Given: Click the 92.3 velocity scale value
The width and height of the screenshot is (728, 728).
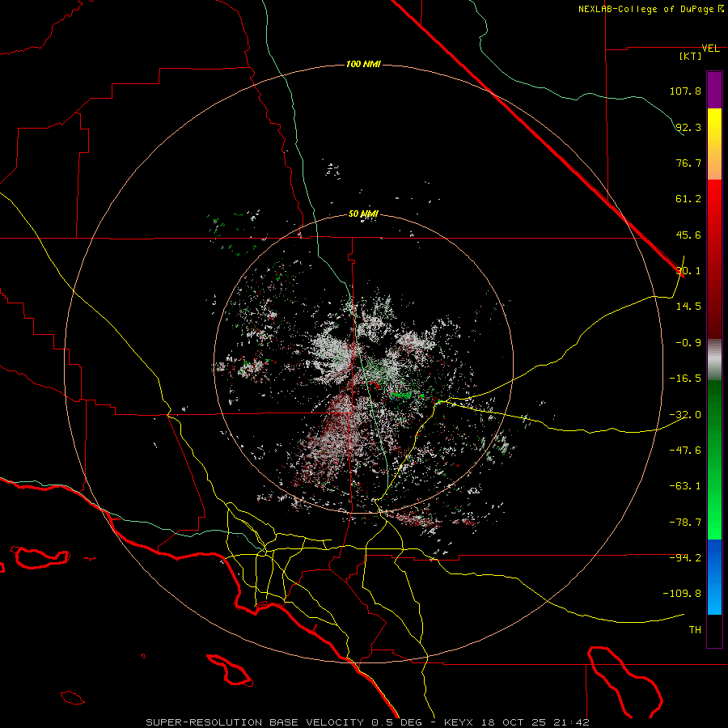Looking at the screenshot, I should point(688,127).
